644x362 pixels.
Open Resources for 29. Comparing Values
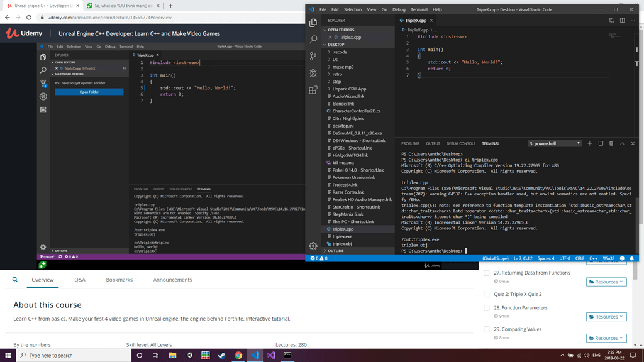pyautogui.click(x=606, y=337)
